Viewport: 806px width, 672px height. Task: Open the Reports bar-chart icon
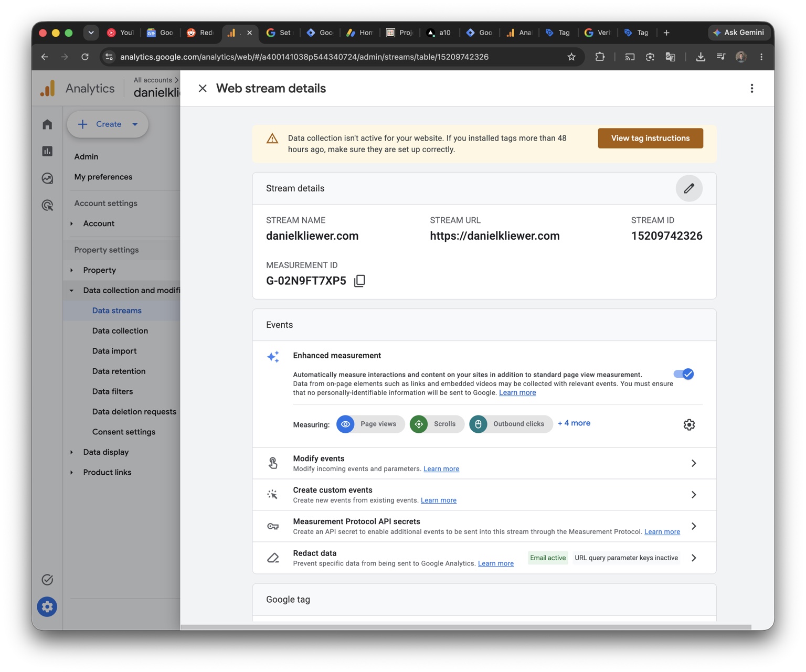coord(47,151)
